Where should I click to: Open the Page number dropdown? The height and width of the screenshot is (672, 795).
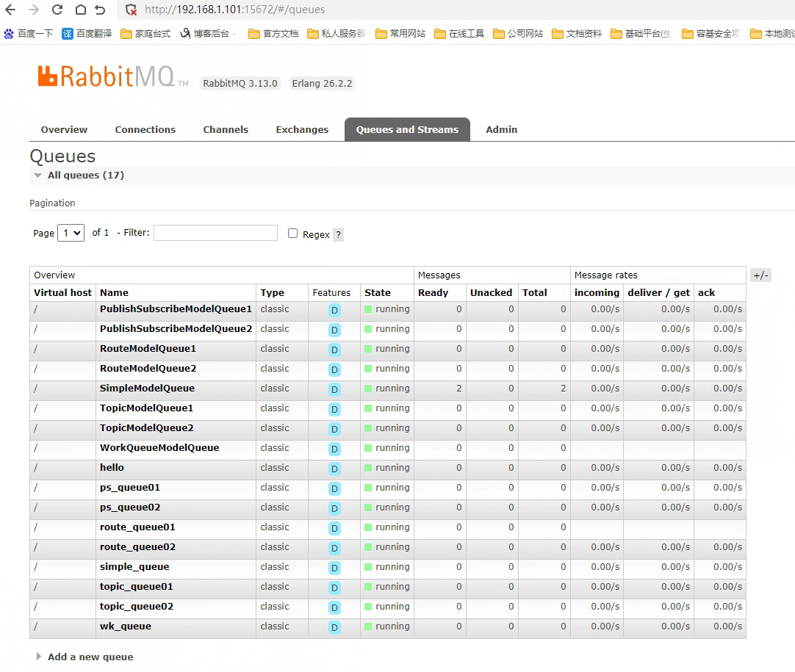(71, 233)
